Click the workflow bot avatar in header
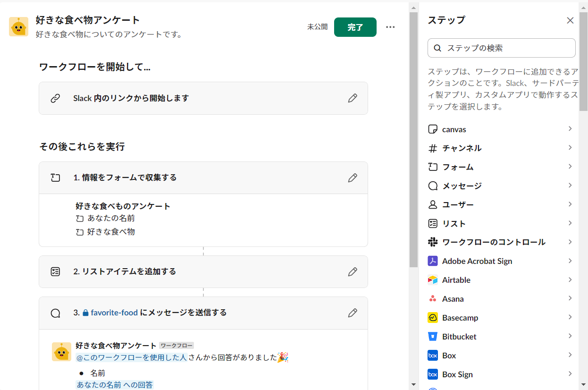Viewport: 588px width, 390px height. (18, 27)
